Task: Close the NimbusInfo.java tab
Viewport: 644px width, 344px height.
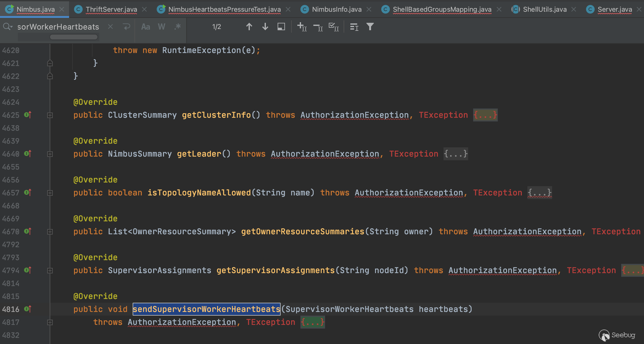Action: coord(369,9)
